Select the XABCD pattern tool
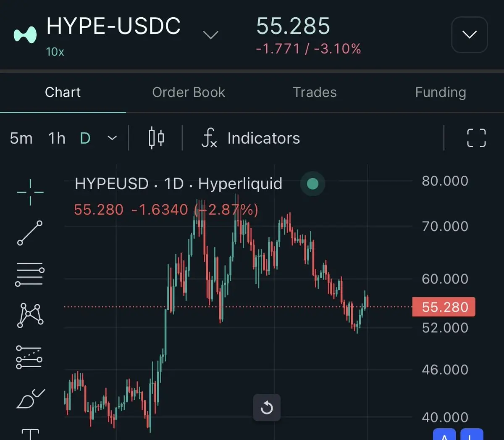Viewport: 504px width, 440px height. pos(30,316)
